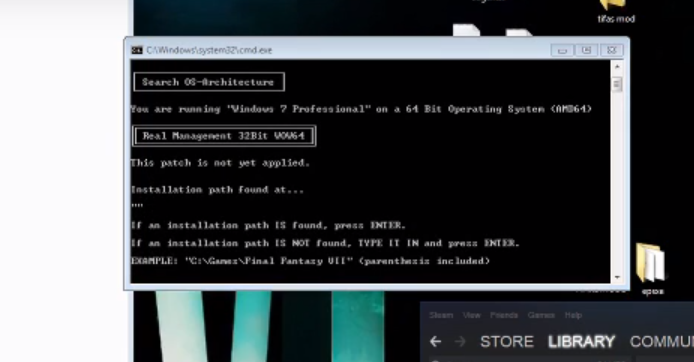Click 'If an installation path IS found, press ENTER.'

[x=268, y=226]
